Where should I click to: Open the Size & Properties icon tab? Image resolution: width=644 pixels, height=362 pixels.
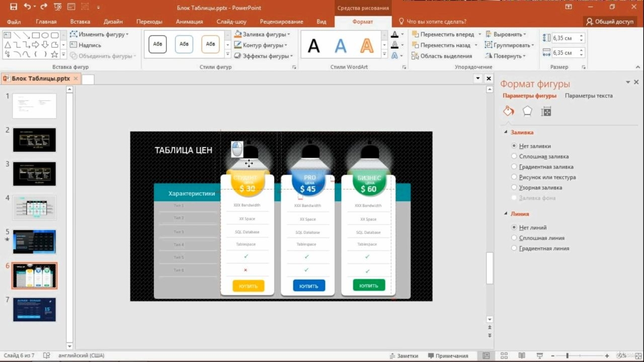coord(546,112)
